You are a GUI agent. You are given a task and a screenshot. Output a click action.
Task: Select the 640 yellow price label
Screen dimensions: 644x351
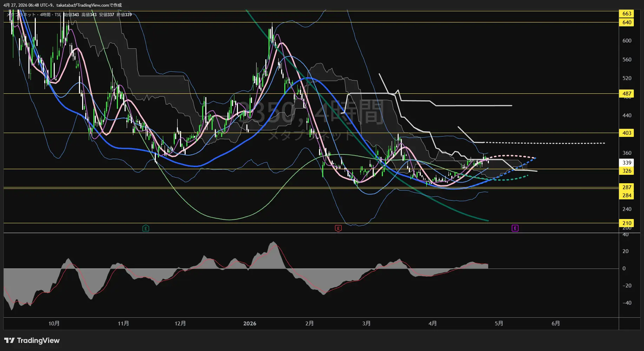(626, 22)
